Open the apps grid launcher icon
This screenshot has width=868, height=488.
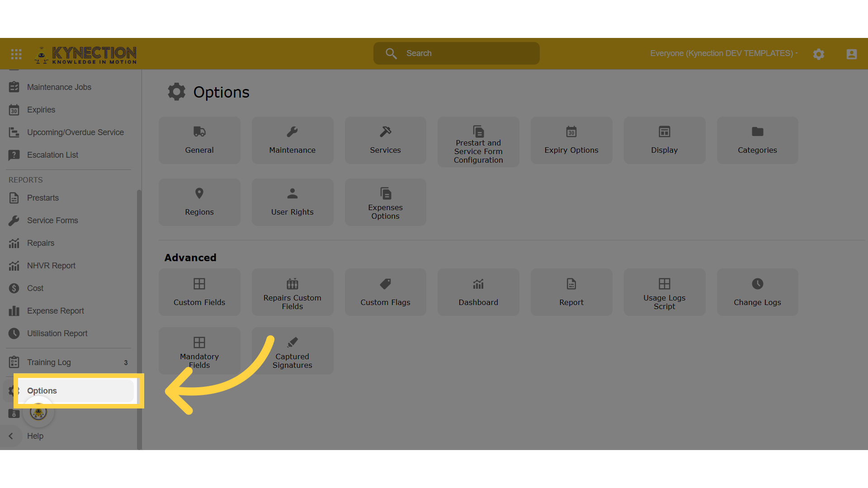point(16,54)
